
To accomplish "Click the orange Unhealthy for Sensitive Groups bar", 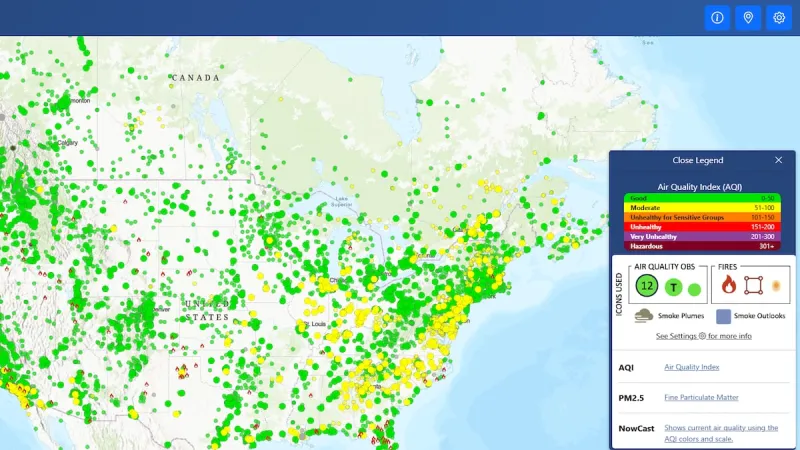I will click(x=702, y=217).
